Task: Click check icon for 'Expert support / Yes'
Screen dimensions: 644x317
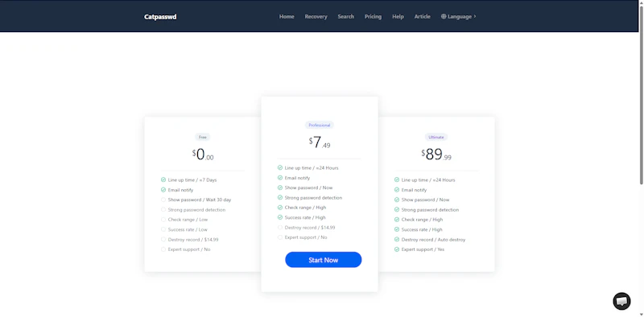Action: (x=397, y=249)
